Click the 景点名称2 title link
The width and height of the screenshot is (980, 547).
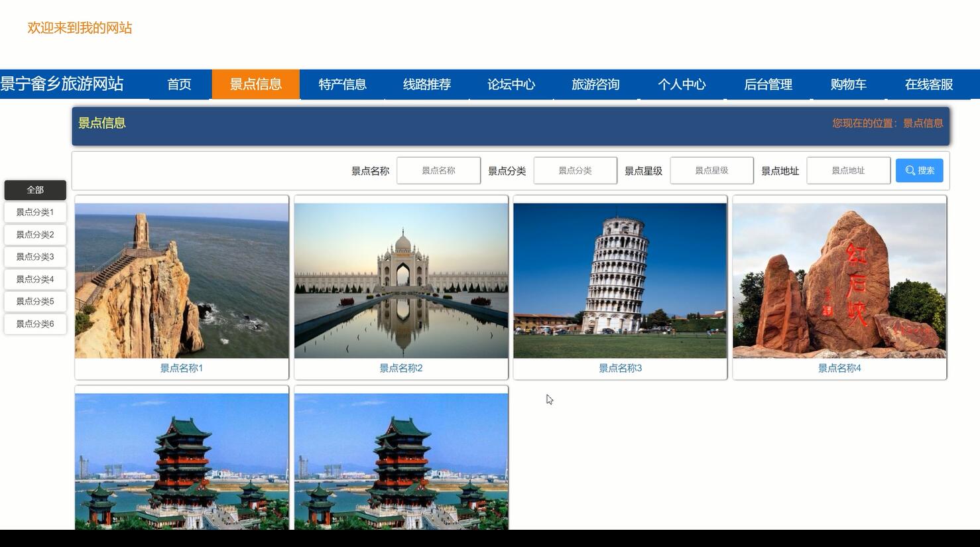pyautogui.click(x=401, y=368)
